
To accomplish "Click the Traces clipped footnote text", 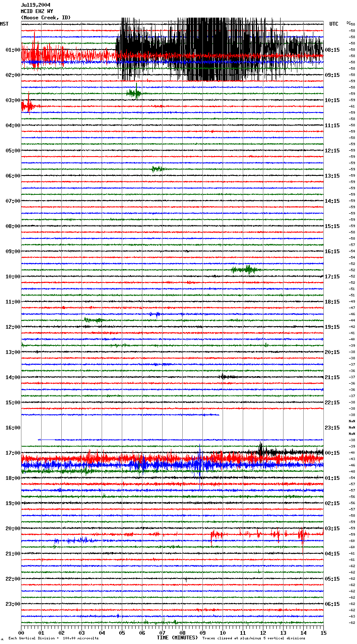I will tap(254, 638).
